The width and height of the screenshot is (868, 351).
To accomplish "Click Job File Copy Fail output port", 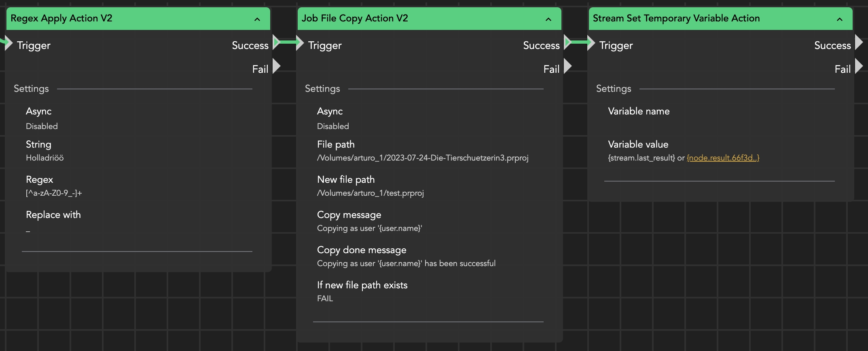I will click(x=568, y=66).
